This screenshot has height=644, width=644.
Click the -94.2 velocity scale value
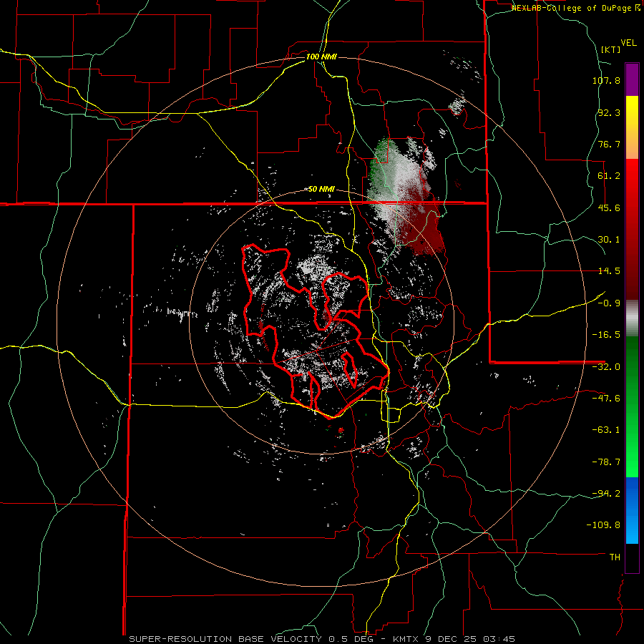606,494
